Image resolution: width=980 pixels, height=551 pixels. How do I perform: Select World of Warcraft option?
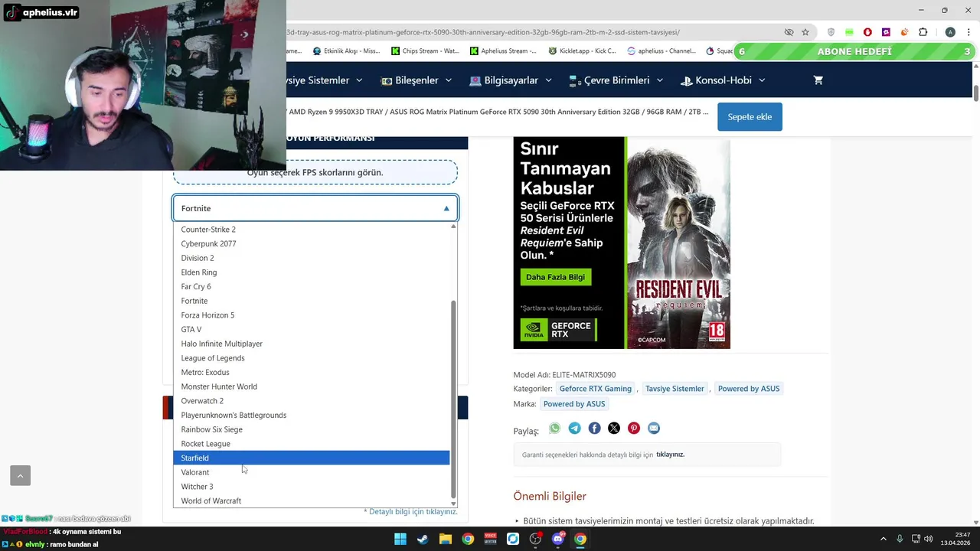pyautogui.click(x=312, y=500)
